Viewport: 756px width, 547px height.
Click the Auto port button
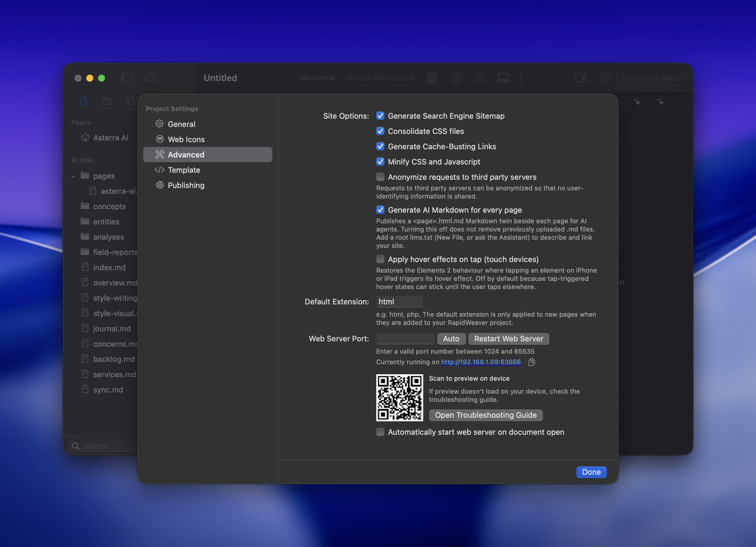(451, 339)
